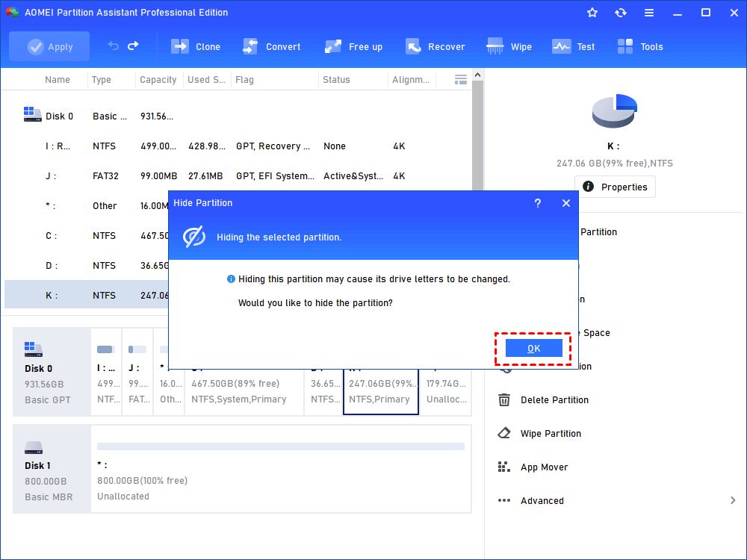Select the I: Recovery partition row
747x560 pixels.
[238, 146]
